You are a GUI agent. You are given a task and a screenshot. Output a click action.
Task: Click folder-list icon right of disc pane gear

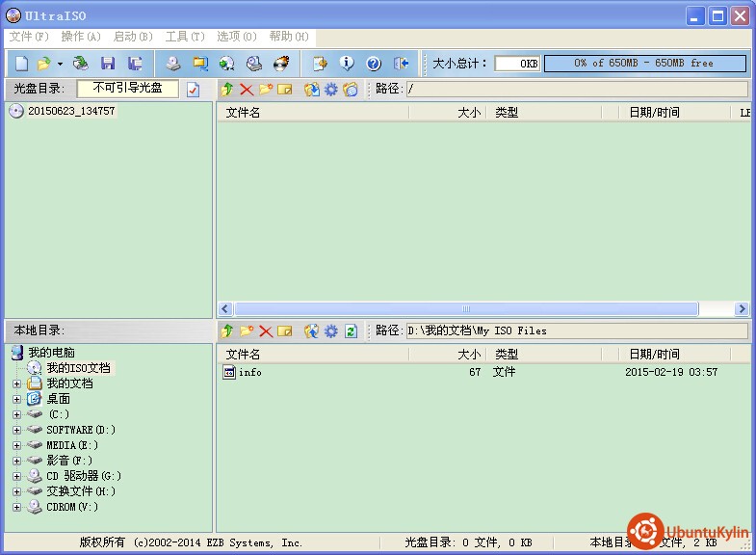(351, 90)
